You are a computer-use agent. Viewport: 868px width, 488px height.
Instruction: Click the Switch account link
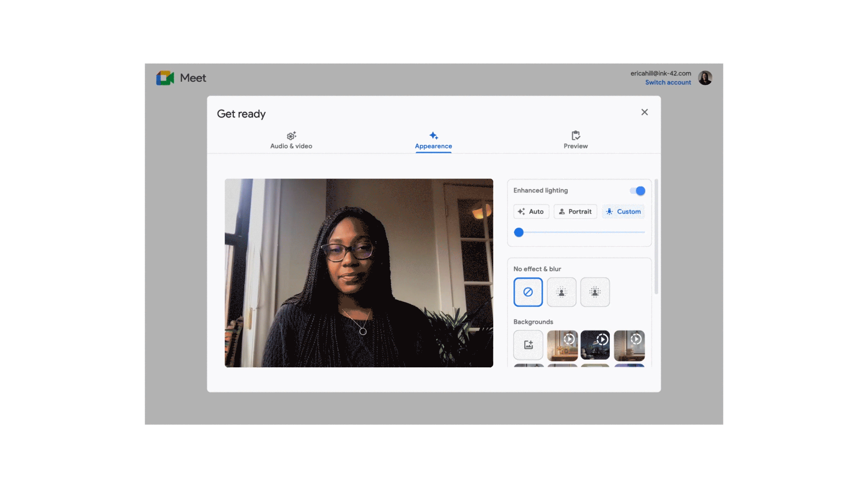pyautogui.click(x=668, y=82)
